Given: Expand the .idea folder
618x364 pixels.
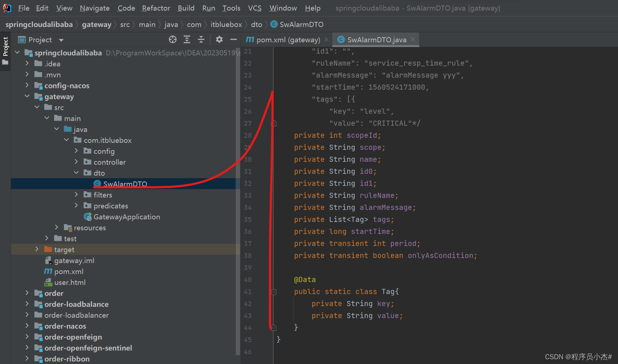Looking at the screenshot, I should [x=27, y=64].
